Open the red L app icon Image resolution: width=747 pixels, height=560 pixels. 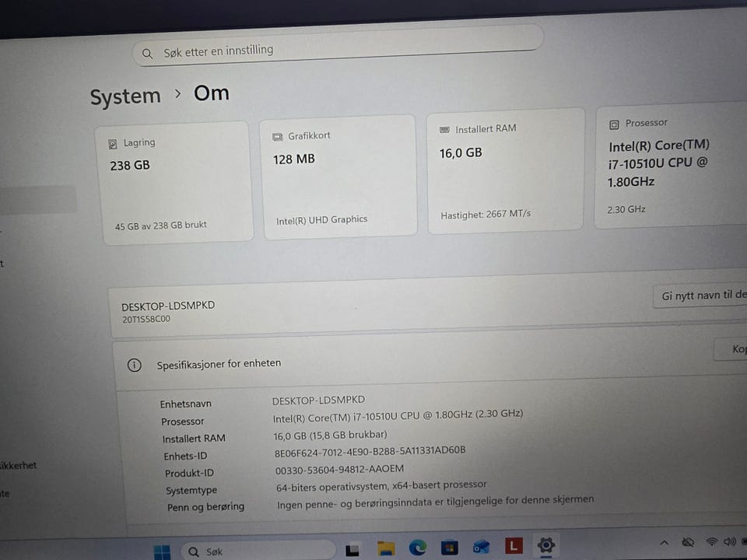(514, 545)
